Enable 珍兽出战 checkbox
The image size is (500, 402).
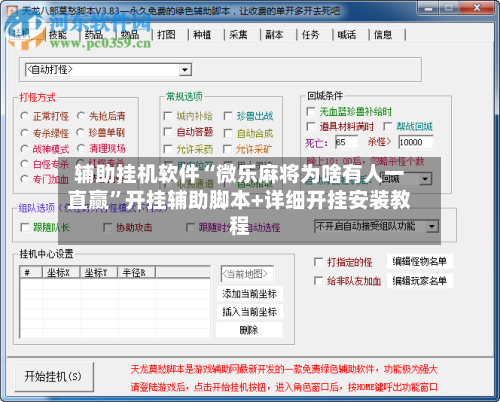pos(228,116)
